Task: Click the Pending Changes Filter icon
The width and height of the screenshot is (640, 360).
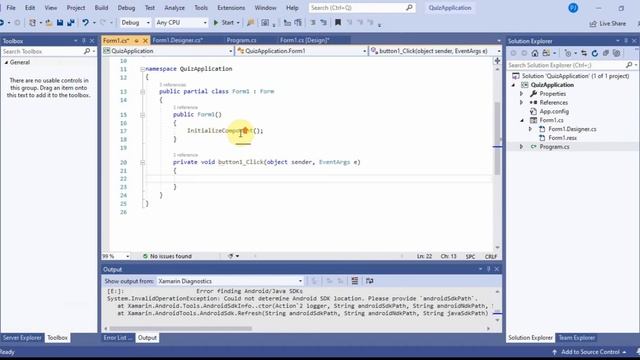Action: tap(568, 53)
